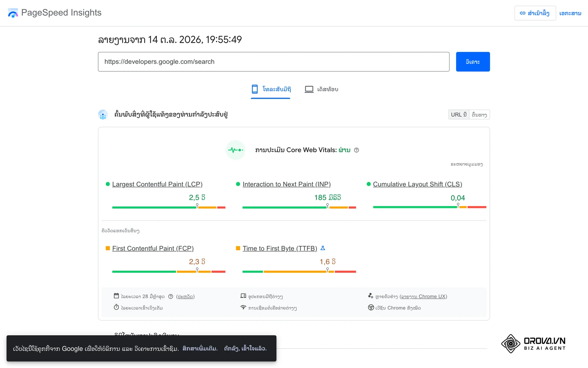Click the PageSpeed Insights logo icon
The width and height of the screenshot is (588, 368).
point(13,13)
